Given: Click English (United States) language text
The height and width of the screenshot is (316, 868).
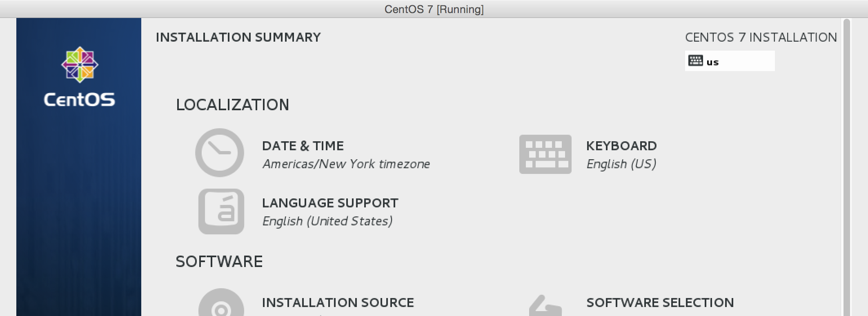Looking at the screenshot, I should [x=327, y=221].
